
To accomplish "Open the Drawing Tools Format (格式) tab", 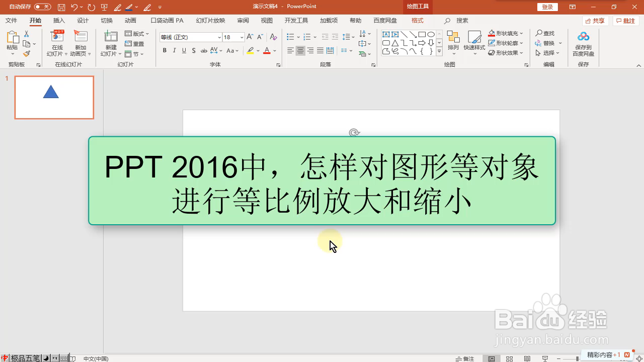I will pyautogui.click(x=417, y=21).
